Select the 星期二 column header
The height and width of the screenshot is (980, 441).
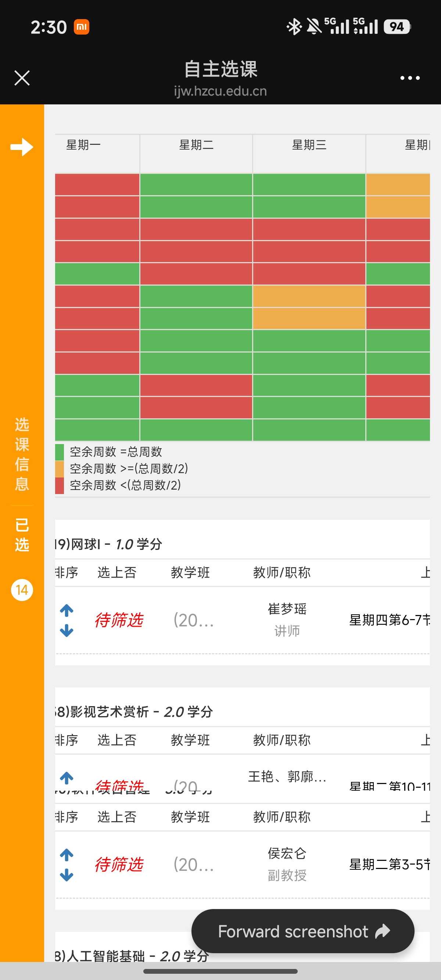tap(196, 145)
